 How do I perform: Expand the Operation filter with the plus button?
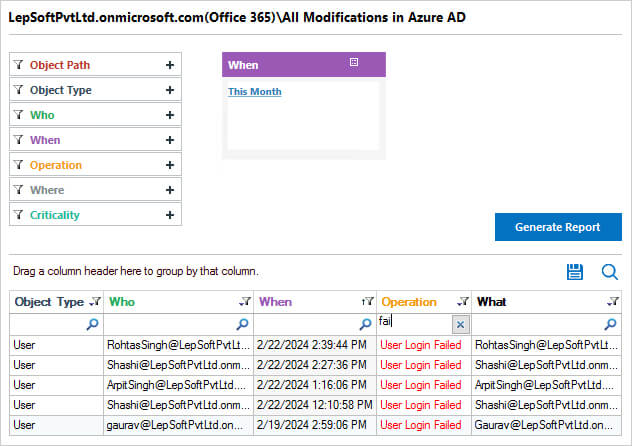pyautogui.click(x=170, y=165)
